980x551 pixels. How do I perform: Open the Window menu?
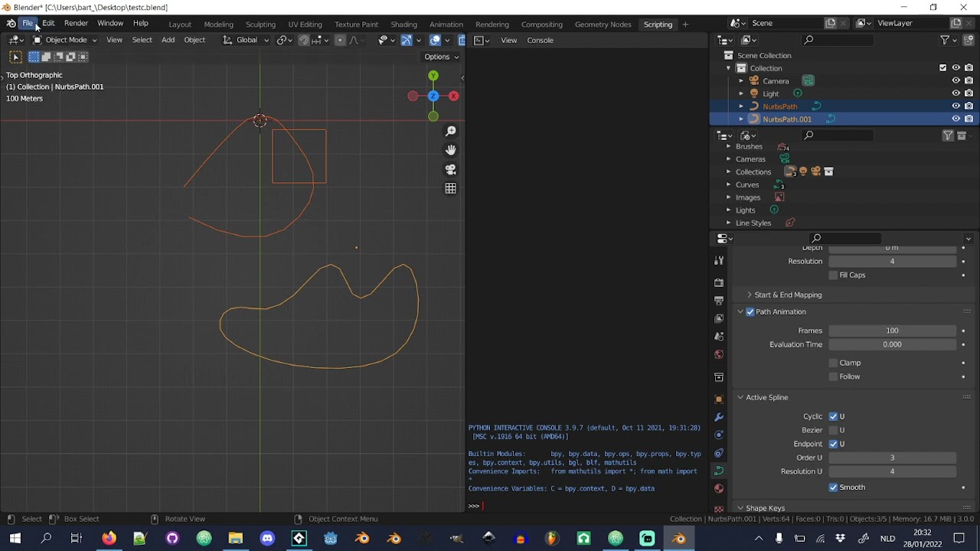(x=110, y=24)
